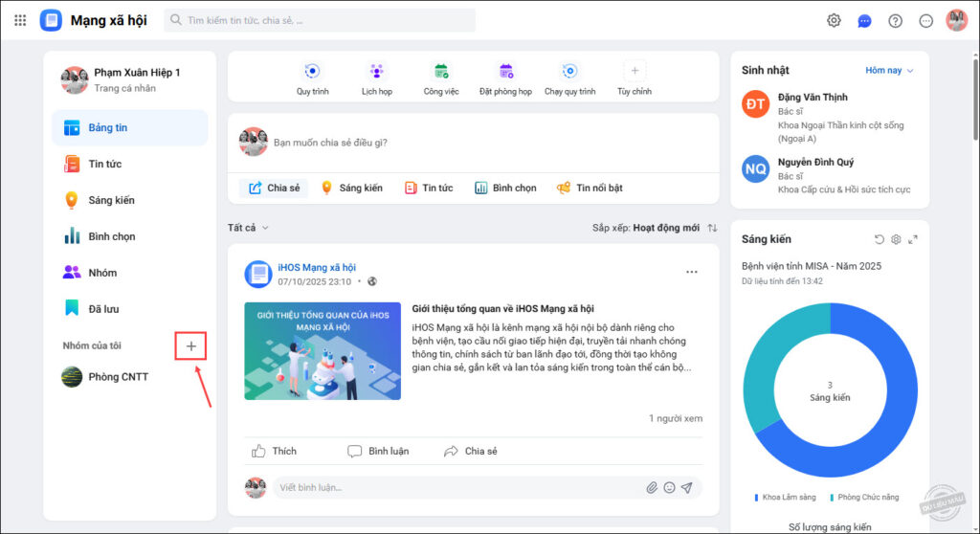The image size is (980, 534).
Task: Open settings gear in top bar
Action: 834,21
